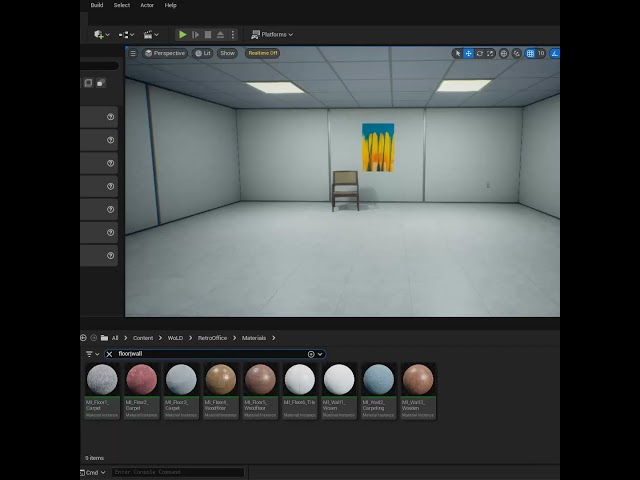The height and width of the screenshot is (480, 640).
Task: Toggle world/local coordinate space globe icon
Action: coord(504,53)
